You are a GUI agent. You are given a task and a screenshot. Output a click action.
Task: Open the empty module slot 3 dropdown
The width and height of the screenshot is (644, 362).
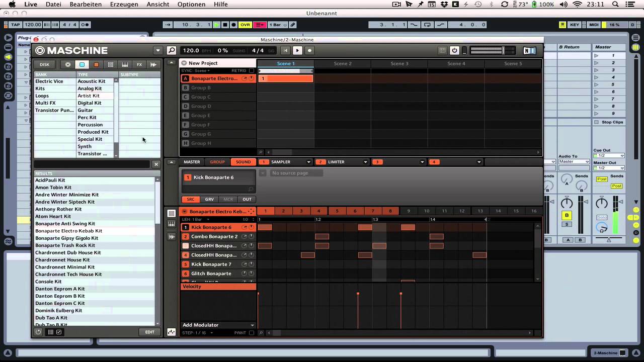pyautogui.click(x=424, y=162)
